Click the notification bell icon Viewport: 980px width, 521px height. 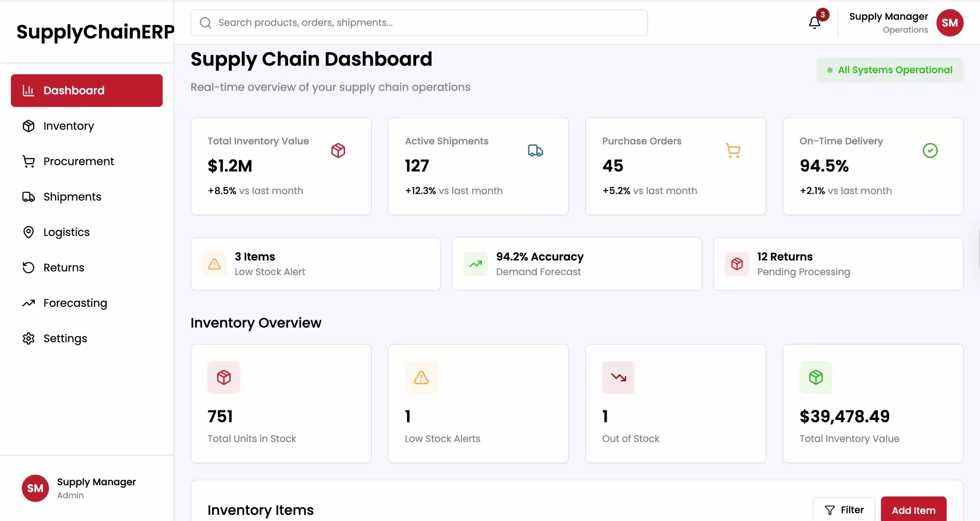[x=814, y=23]
